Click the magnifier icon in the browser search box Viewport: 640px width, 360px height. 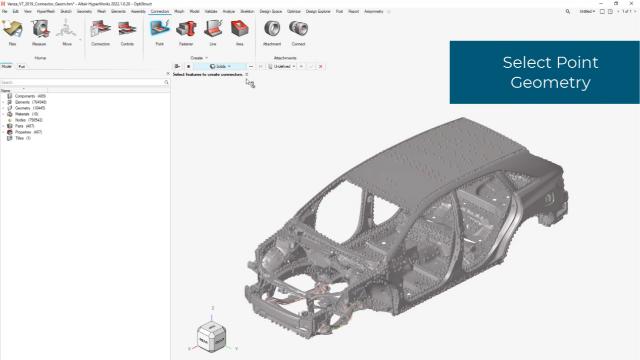click(167, 82)
